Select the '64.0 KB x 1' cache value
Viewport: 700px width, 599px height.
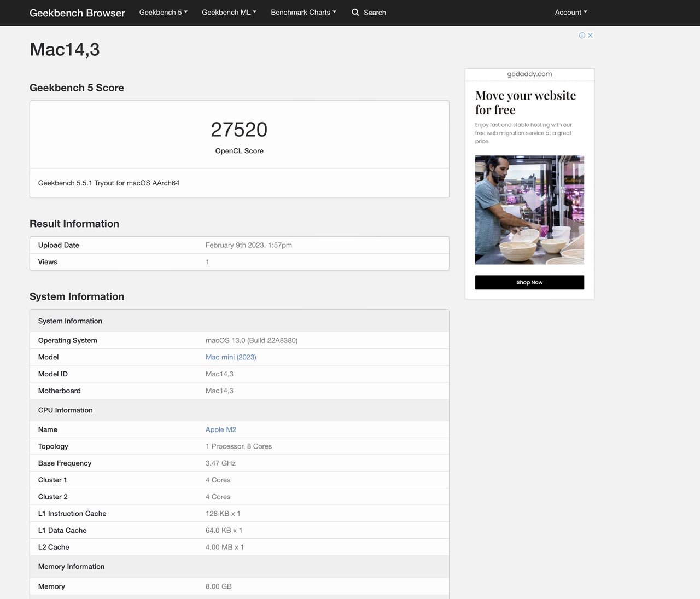224,531
